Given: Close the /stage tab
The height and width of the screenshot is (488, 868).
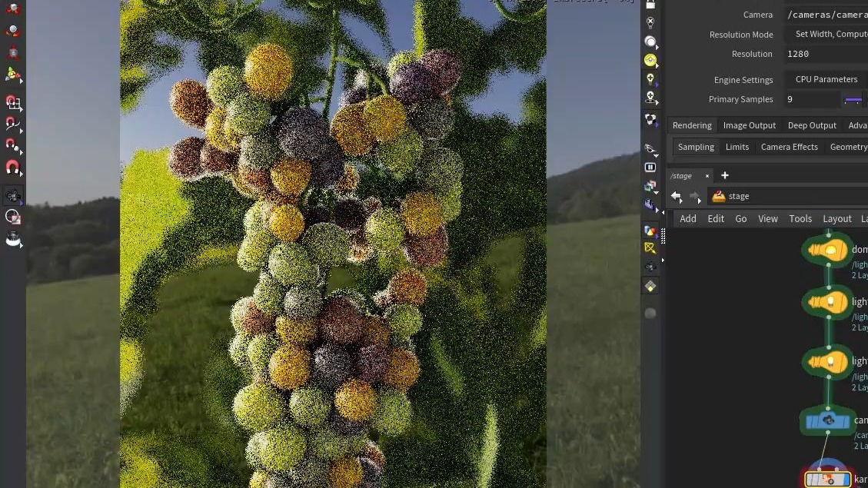Looking at the screenshot, I should (707, 176).
